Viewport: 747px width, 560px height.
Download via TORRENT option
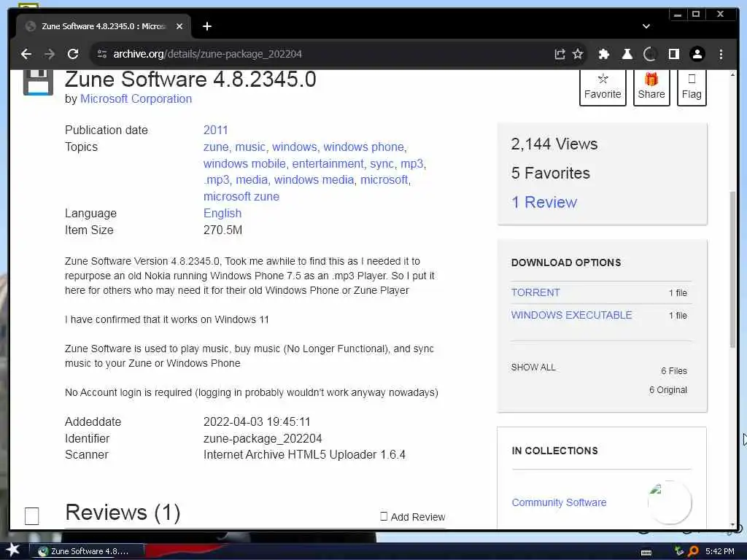(535, 292)
